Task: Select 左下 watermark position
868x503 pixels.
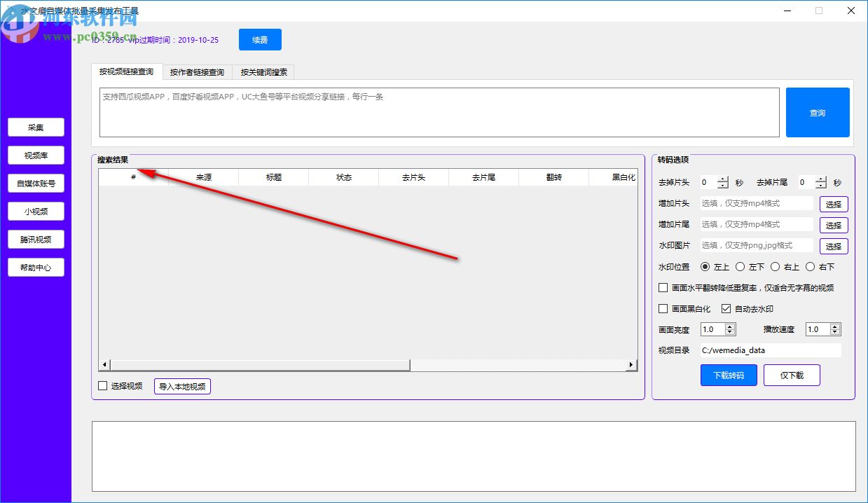Action: tap(740, 267)
